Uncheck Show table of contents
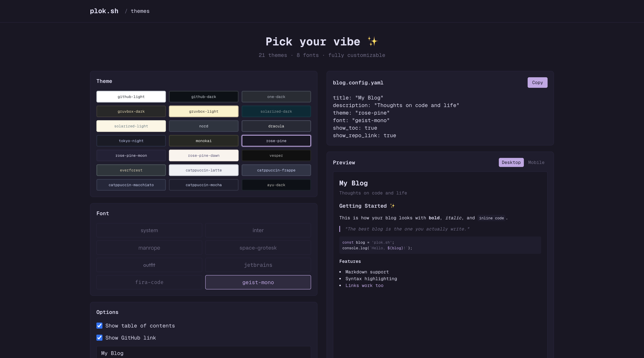The width and height of the screenshot is (644, 358). coord(99,325)
